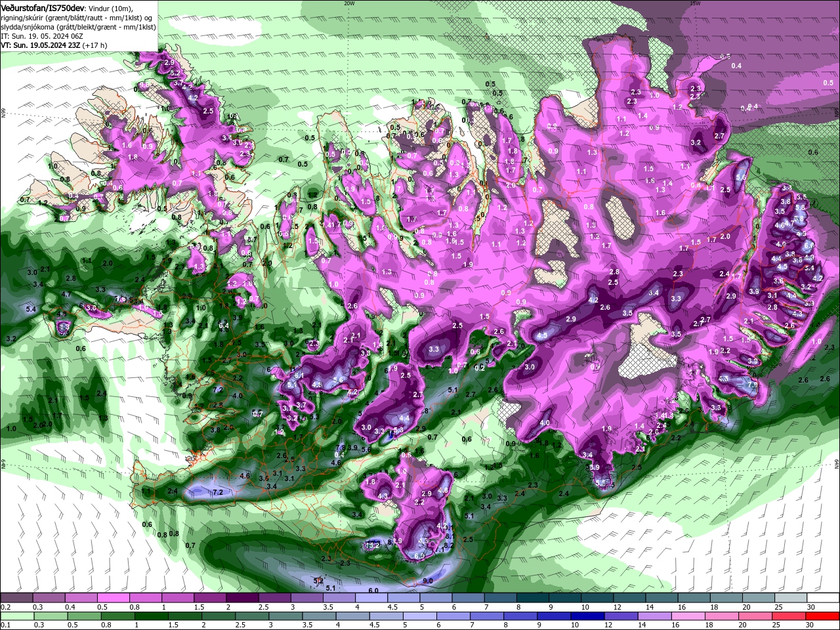
Task: Pick the rain legend swatch between 0.5 and 0.8
Action: 84,616
